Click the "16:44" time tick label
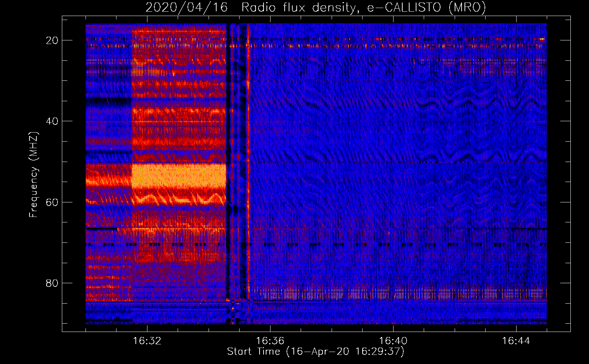Screen dimensions: 589x364 pyautogui.click(x=516, y=341)
